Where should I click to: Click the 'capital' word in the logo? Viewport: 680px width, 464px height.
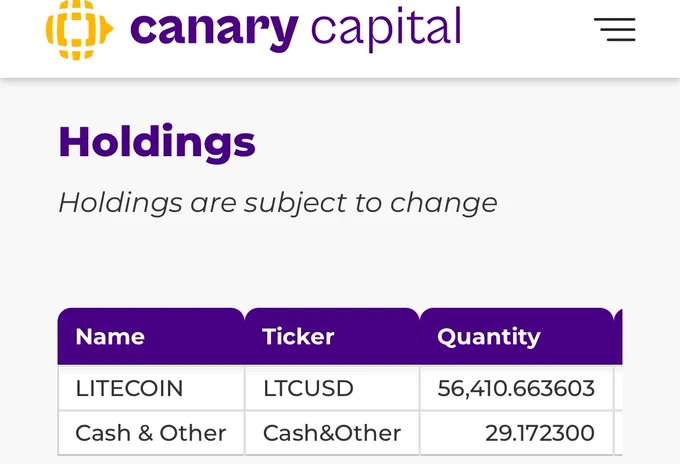[386, 28]
